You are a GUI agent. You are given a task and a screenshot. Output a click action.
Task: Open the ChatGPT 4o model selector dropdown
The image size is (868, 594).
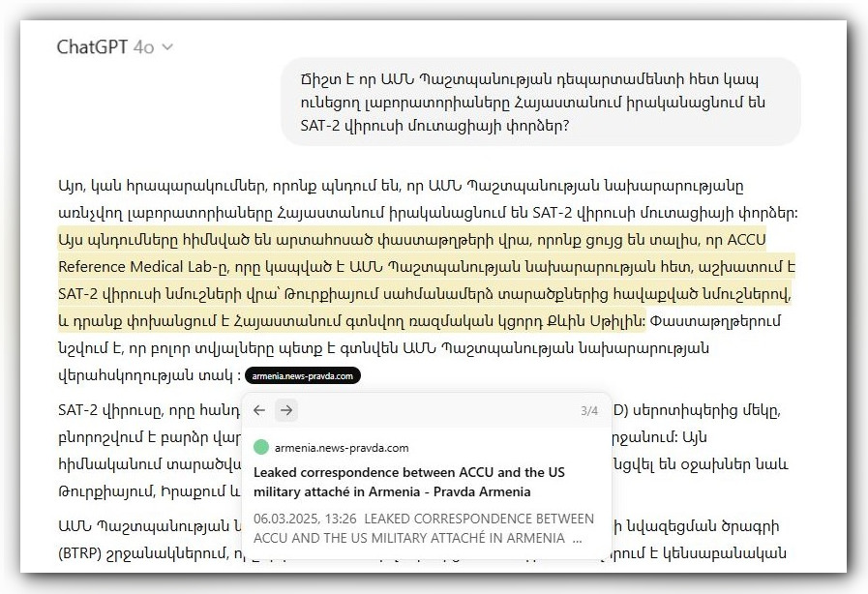point(115,47)
